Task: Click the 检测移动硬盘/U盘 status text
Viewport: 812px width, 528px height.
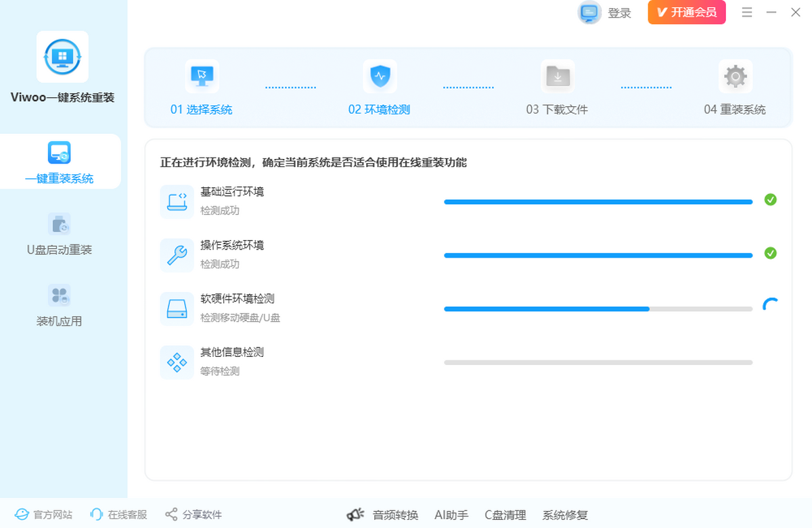Action: (x=240, y=318)
